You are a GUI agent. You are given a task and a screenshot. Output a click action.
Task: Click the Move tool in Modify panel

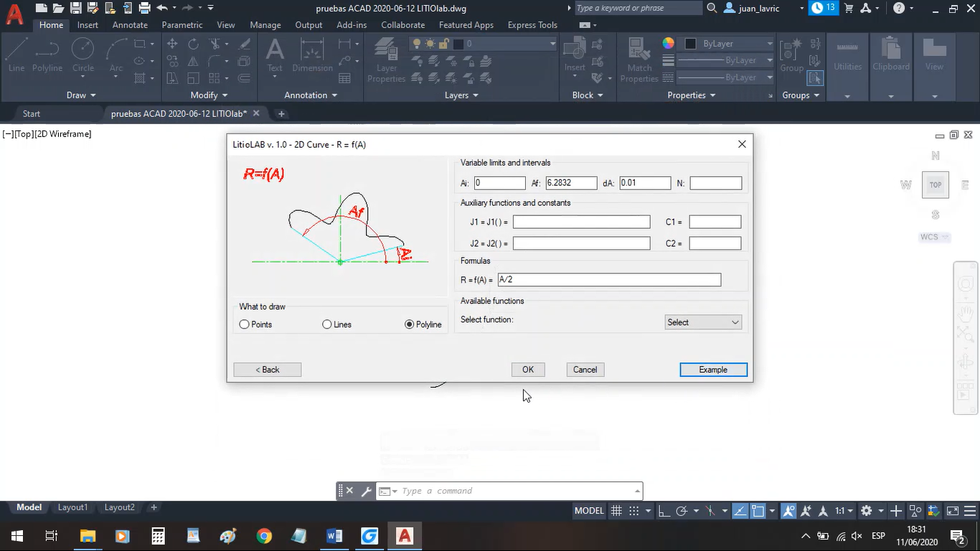pos(172,44)
